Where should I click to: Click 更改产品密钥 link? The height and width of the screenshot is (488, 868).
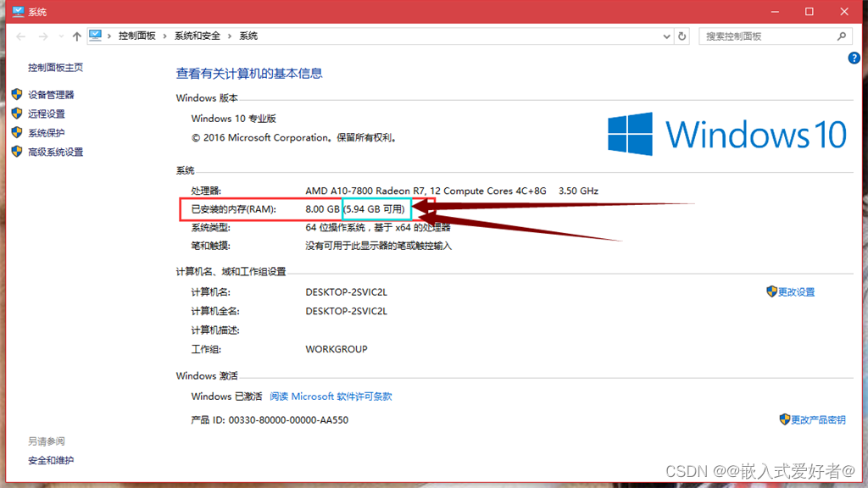point(818,420)
